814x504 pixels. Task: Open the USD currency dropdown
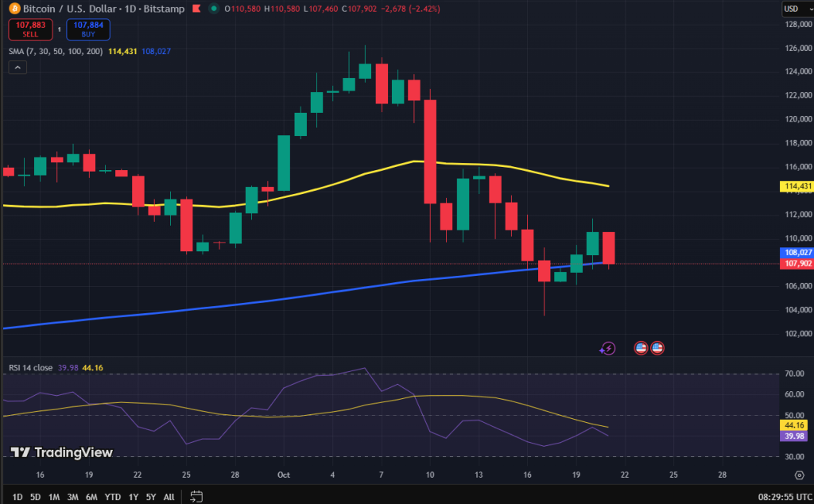click(798, 9)
